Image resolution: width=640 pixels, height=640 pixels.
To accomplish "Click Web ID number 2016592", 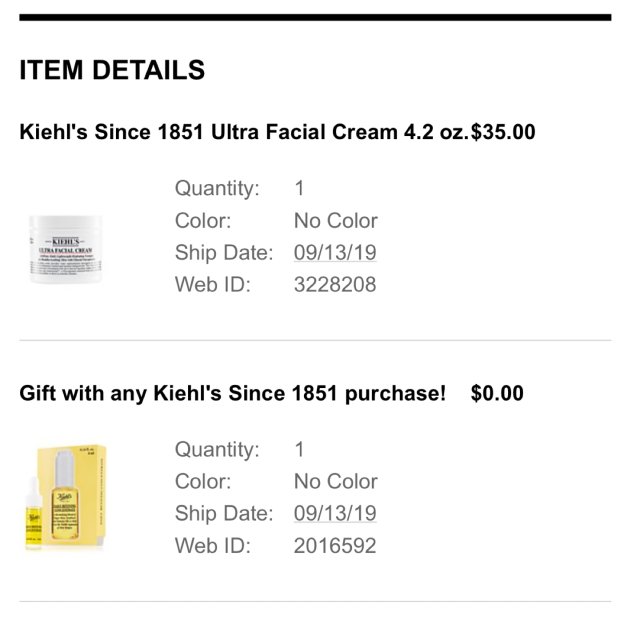I will coord(335,546).
